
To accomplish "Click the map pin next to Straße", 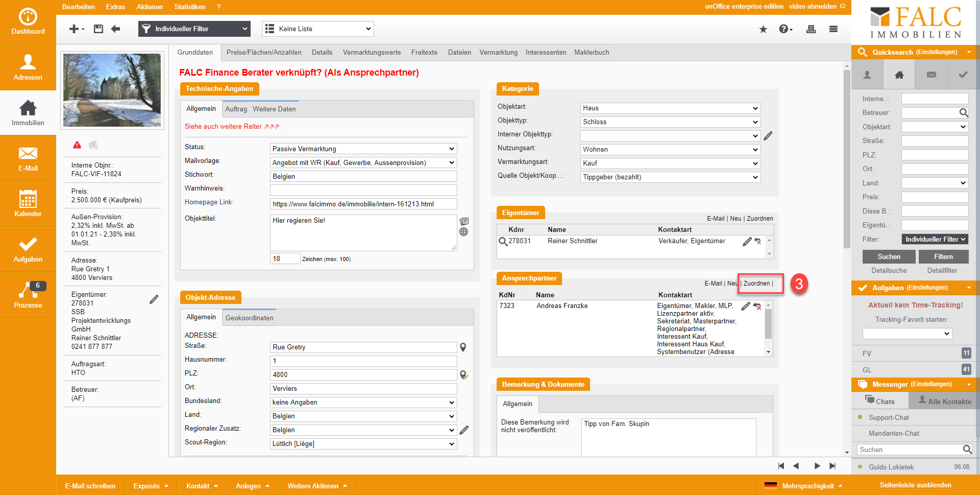I will [x=463, y=347].
